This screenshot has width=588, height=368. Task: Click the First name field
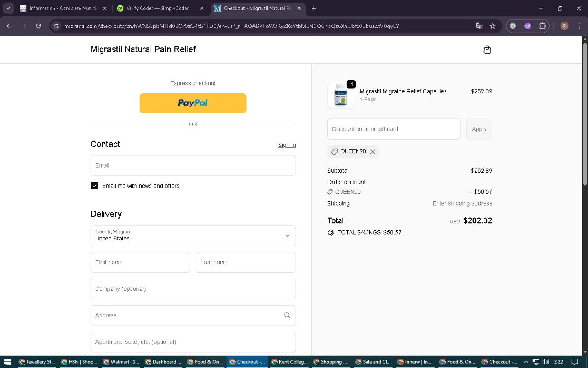click(140, 262)
